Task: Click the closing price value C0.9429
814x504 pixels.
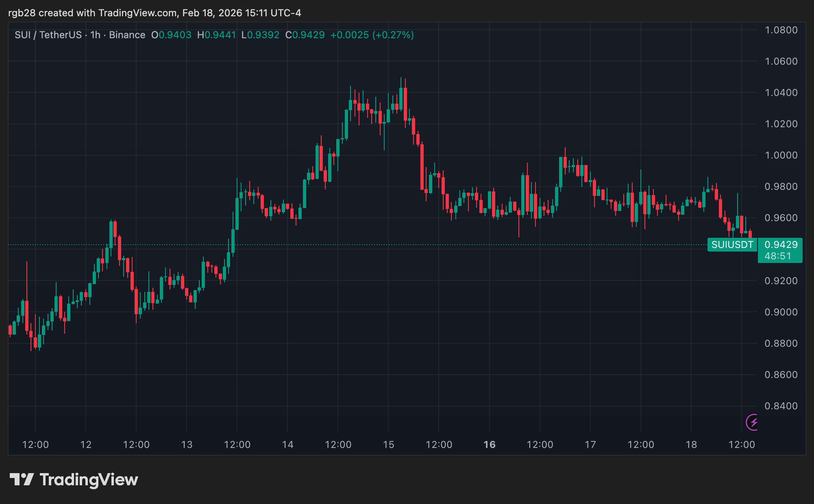Action: [x=305, y=35]
